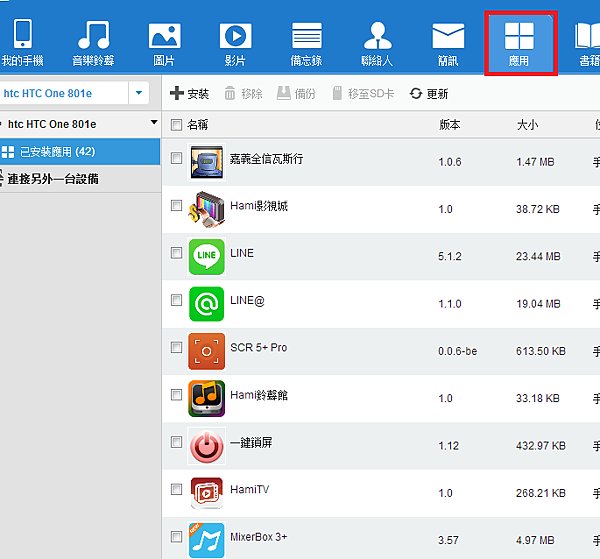Image resolution: width=600 pixels, height=559 pixels.
Task: Open the 簡訊 messages tab
Action: click(448, 43)
